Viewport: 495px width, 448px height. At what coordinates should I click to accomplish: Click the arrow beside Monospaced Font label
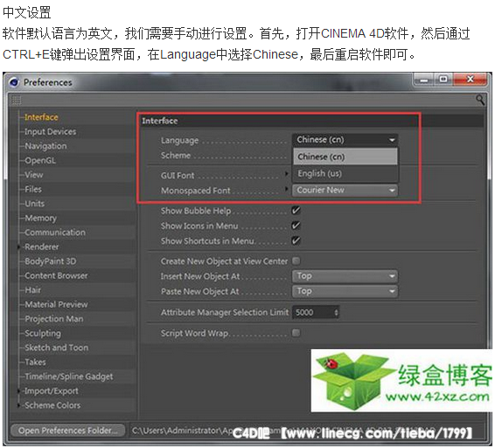point(286,189)
